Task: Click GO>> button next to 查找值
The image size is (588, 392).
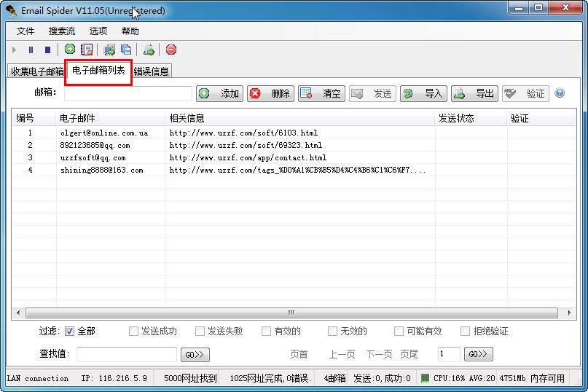Action: click(195, 355)
